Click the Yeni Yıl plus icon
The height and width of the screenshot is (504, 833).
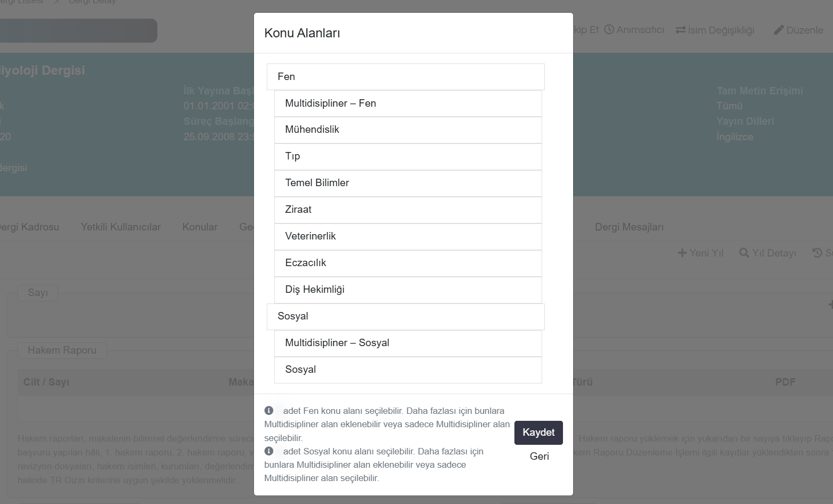(682, 253)
